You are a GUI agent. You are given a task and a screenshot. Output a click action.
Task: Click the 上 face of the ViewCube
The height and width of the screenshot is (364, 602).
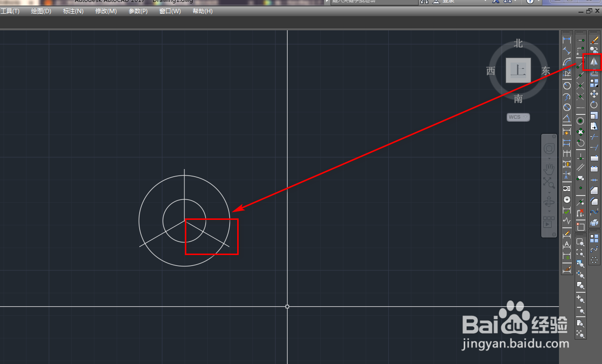click(518, 70)
